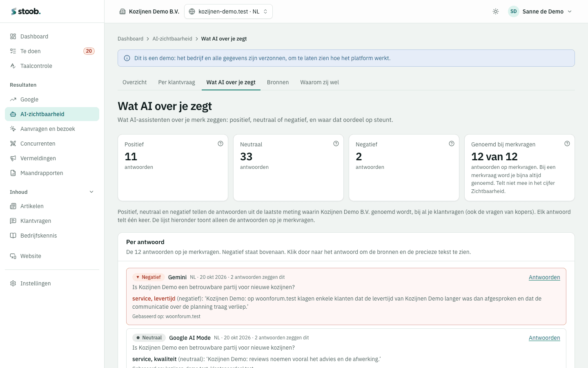588x368 pixels.
Task: Open Antwoorden link for Google AI Mode
Action: (544, 338)
